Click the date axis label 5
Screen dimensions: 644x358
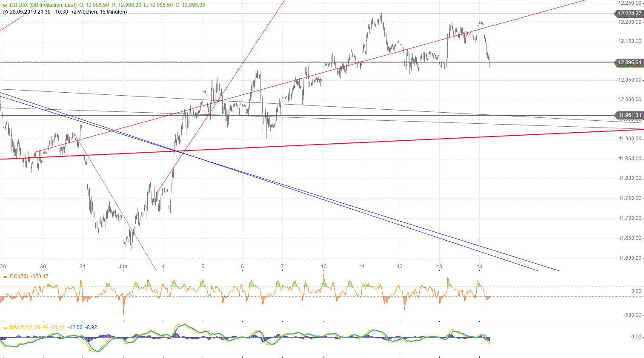pos(203,267)
